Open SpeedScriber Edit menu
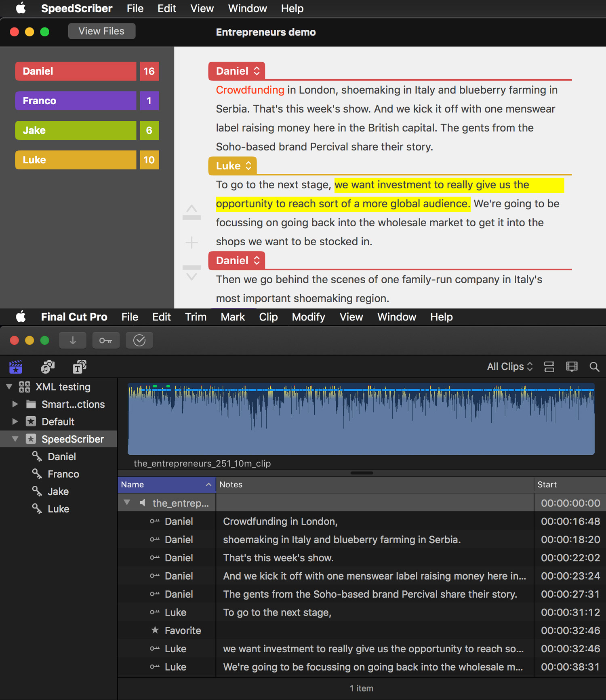606x700 pixels. coord(167,8)
